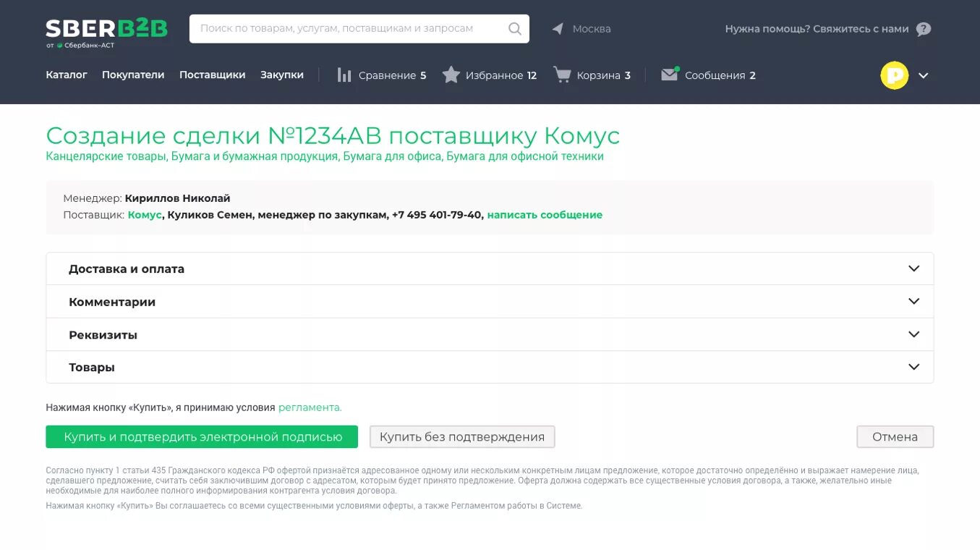Image resolution: width=980 pixels, height=550 pixels.
Task: Open the profile dropdown chevron
Action: pos(924,75)
